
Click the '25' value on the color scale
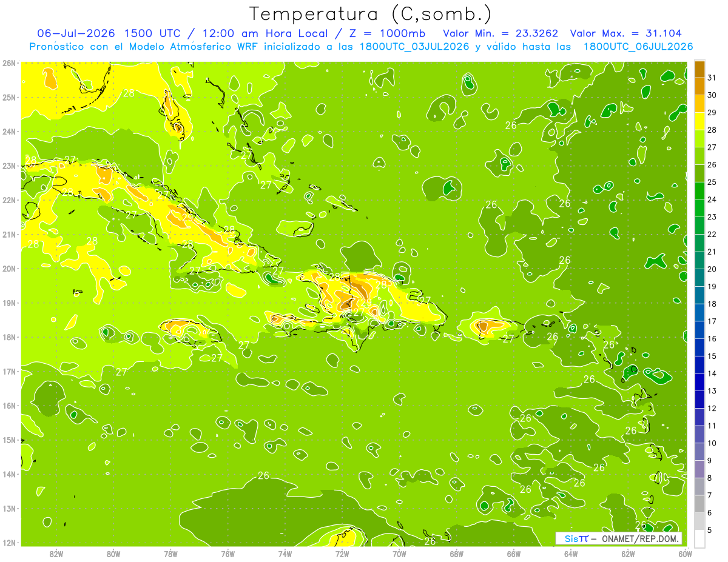712,182
